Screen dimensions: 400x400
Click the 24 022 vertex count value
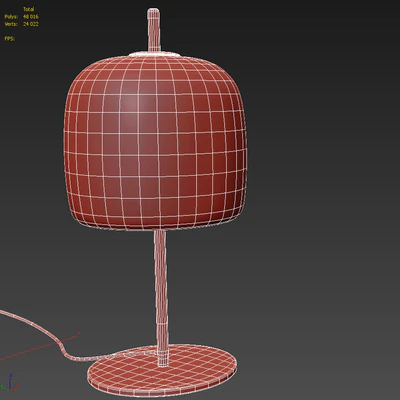[x=31, y=24]
